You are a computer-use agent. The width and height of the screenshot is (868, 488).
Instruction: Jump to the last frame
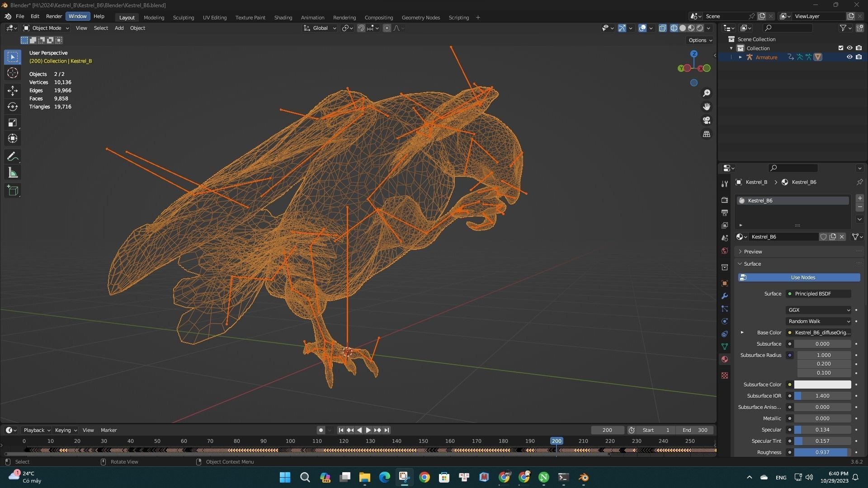[x=387, y=430]
